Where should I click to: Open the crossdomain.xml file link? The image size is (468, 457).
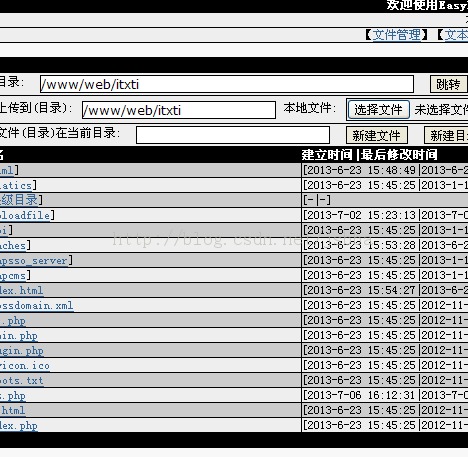pyautogui.click(x=36, y=305)
